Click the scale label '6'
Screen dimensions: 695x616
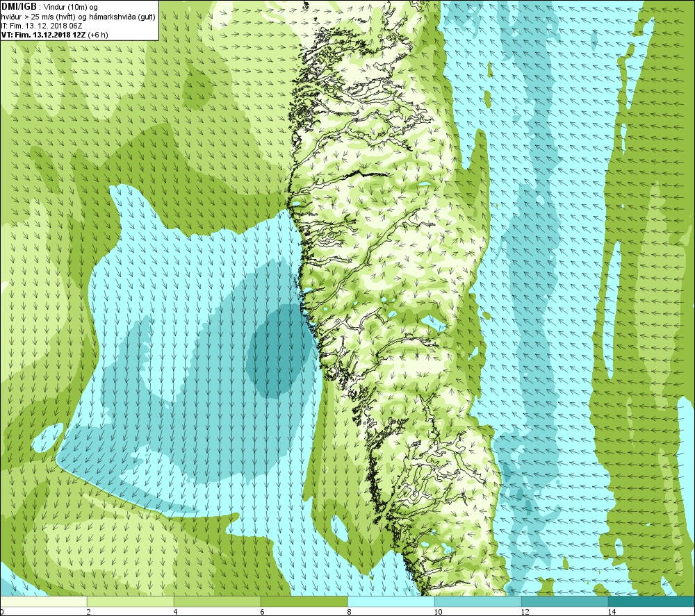[x=263, y=612]
